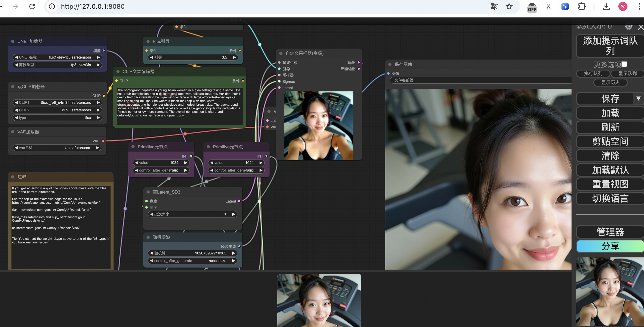The width and height of the screenshot is (644, 327).
Task: Click the browser forward arrow
Action: click(16, 6)
